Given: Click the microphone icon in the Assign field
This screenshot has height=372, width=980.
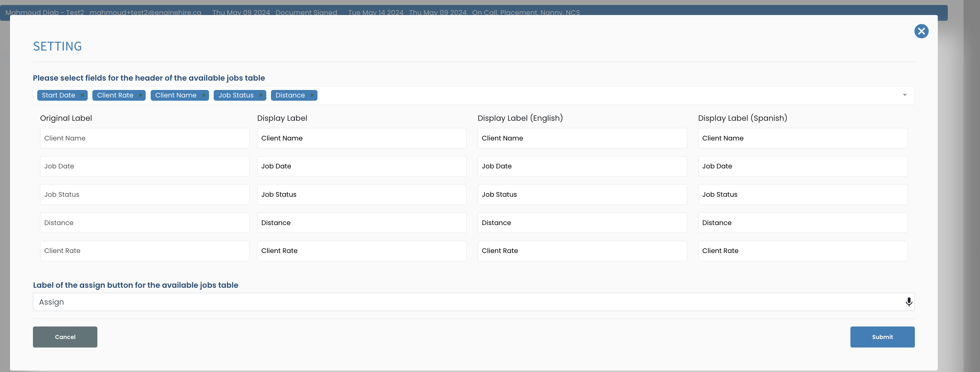Looking at the screenshot, I should (909, 301).
